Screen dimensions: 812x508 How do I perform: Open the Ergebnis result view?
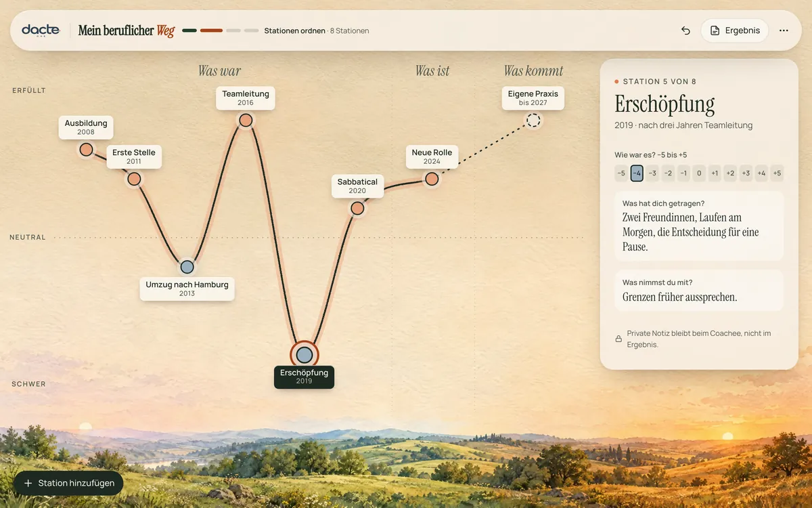(x=734, y=30)
